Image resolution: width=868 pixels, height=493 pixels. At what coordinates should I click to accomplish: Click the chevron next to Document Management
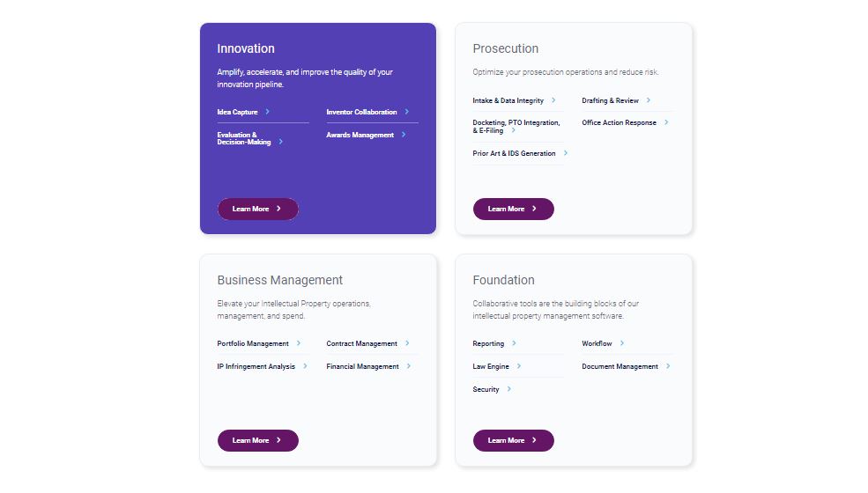(667, 366)
